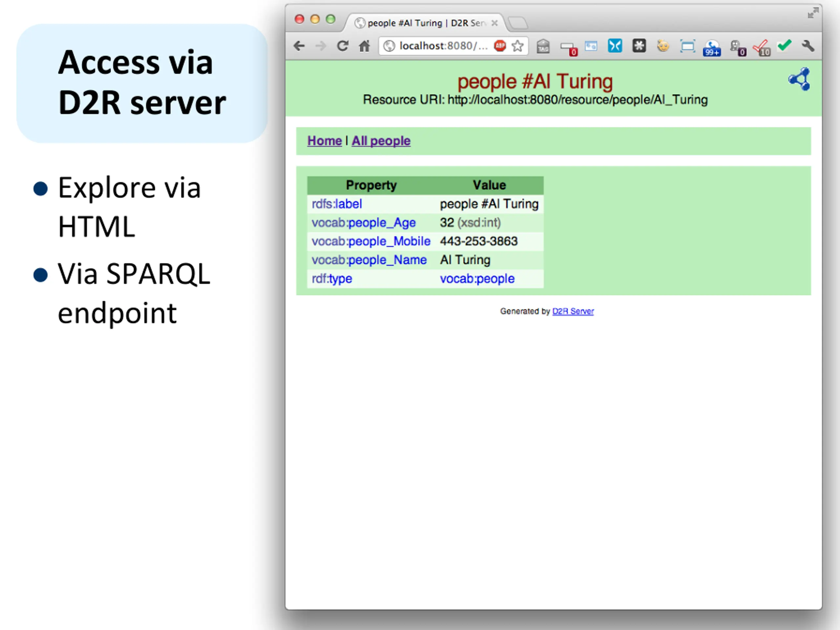
Task: Bookmark the page with the star icon
Action: click(517, 46)
